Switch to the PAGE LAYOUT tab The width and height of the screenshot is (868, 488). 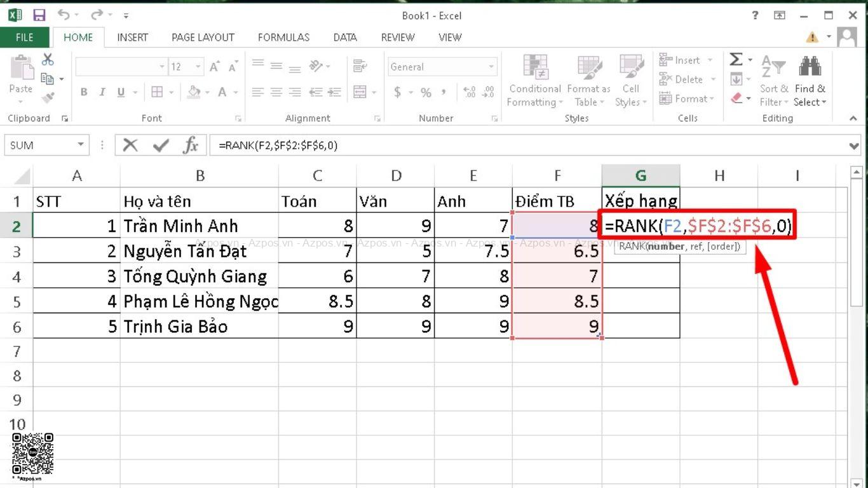click(x=203, y=37)
